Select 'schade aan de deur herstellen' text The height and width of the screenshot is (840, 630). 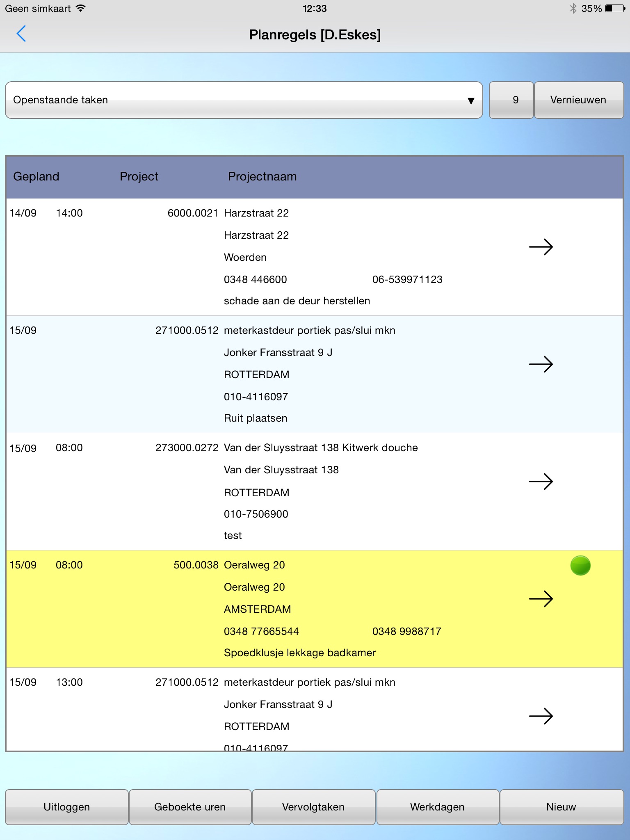click(x=297, y=301)
